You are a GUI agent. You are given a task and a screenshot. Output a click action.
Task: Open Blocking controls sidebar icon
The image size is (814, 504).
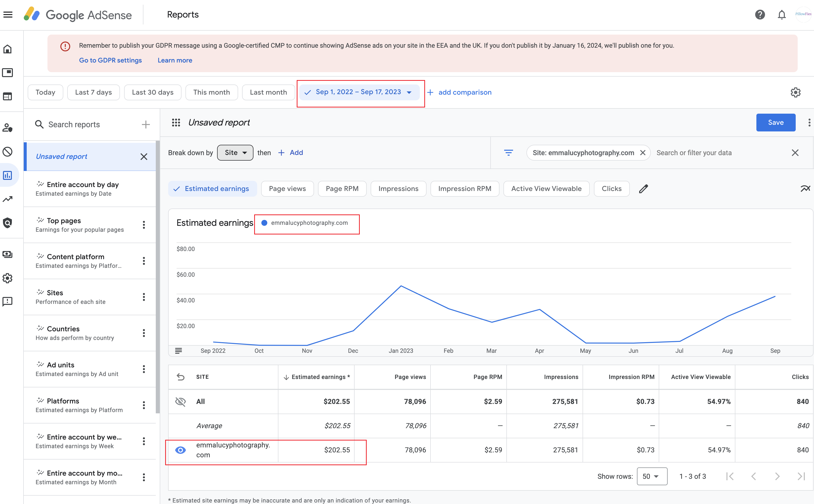coord(8,152)
